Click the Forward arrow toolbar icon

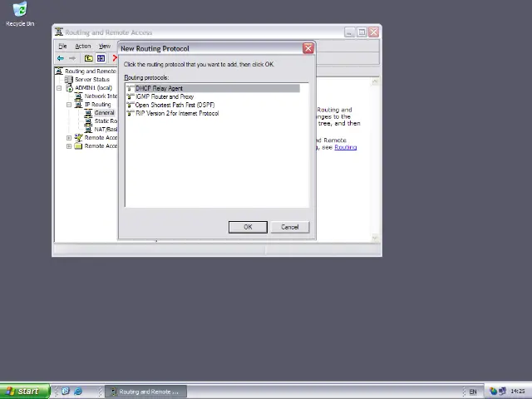(72, 58)
